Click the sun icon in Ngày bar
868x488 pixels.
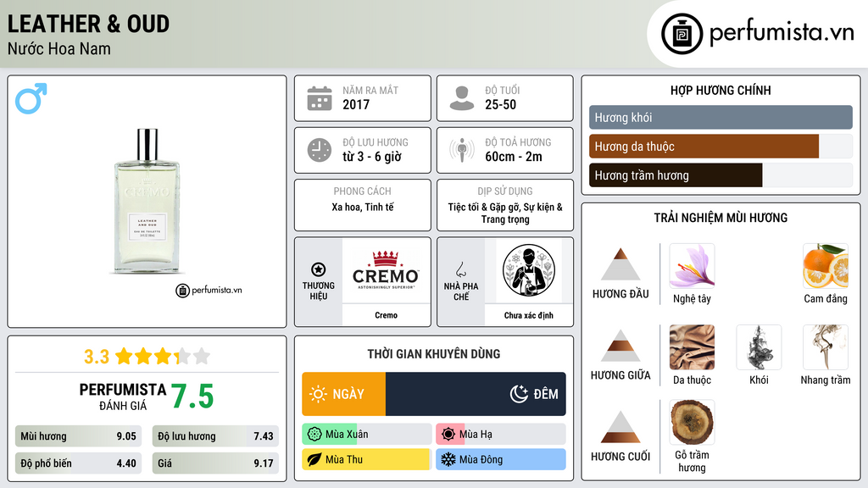pos(319,394)
